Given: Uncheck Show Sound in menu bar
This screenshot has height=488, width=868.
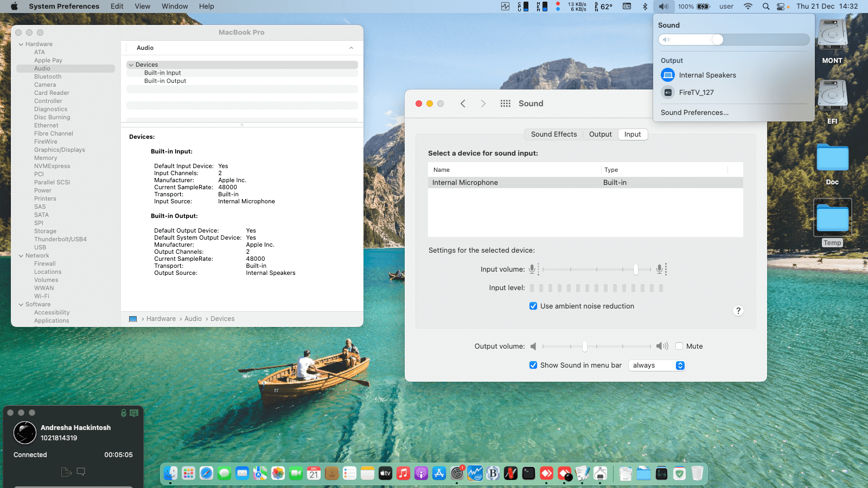Looking at the screenshot, I should [533, 365].
